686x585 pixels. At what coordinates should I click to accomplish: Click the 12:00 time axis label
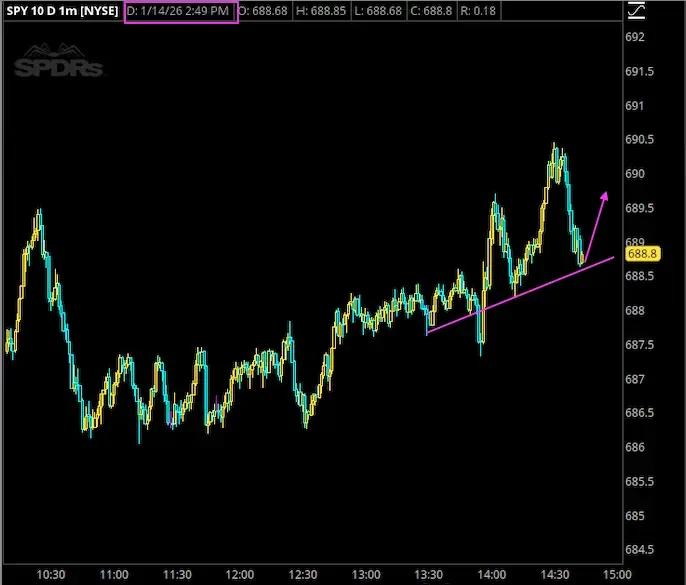tap(240, 574)
